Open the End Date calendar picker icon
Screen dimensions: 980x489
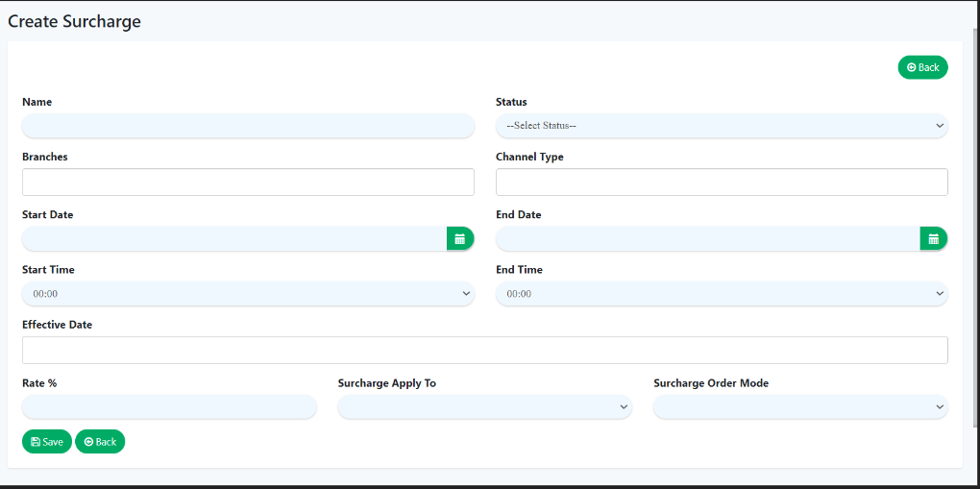point(933,239)
